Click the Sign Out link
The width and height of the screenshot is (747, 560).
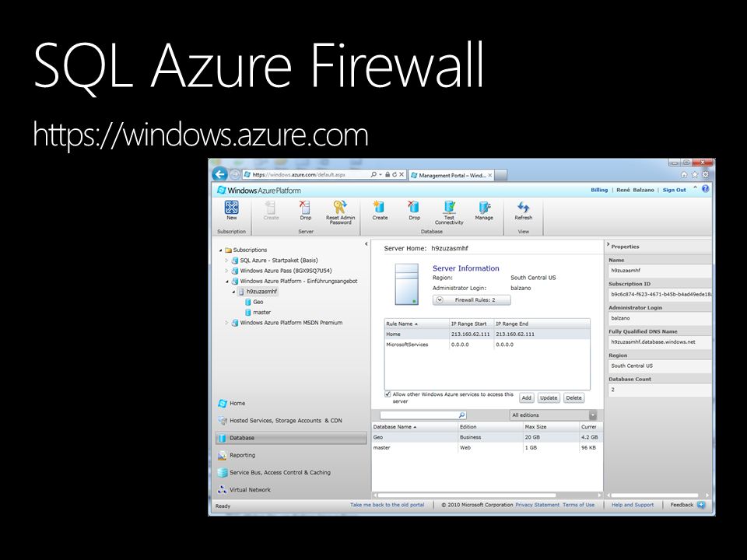pyautogui.click(x=674, y=190)
